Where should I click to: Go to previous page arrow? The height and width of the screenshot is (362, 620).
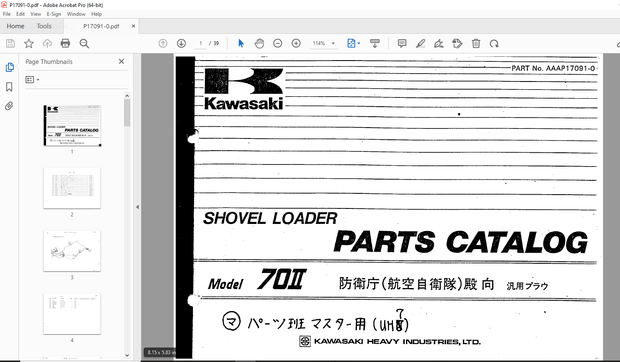coord(163,43)
